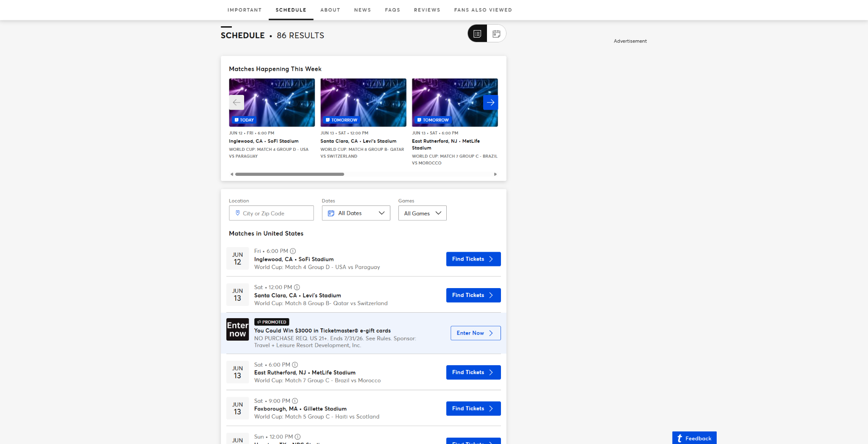The image size is (868, 444).
Task: Jump to the FAQs tab
Action: pyautogui.click(x=392, y=10)
